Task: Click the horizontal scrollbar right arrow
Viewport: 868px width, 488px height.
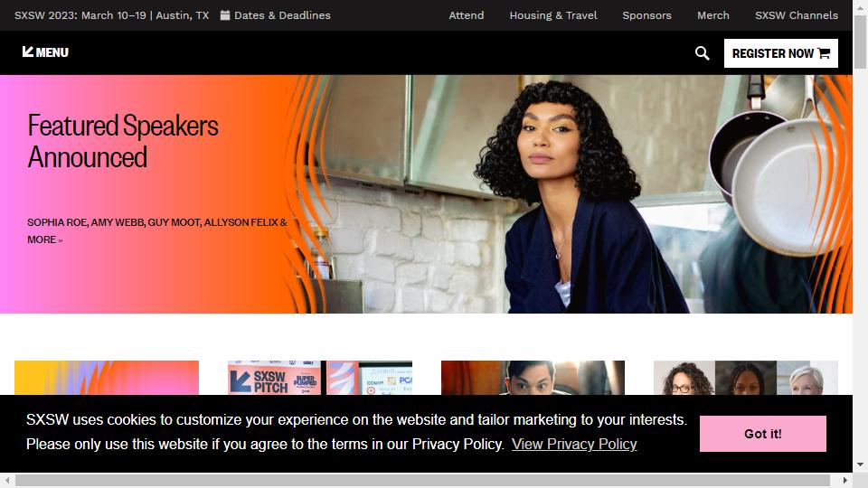Action: [x=844, y=480]
